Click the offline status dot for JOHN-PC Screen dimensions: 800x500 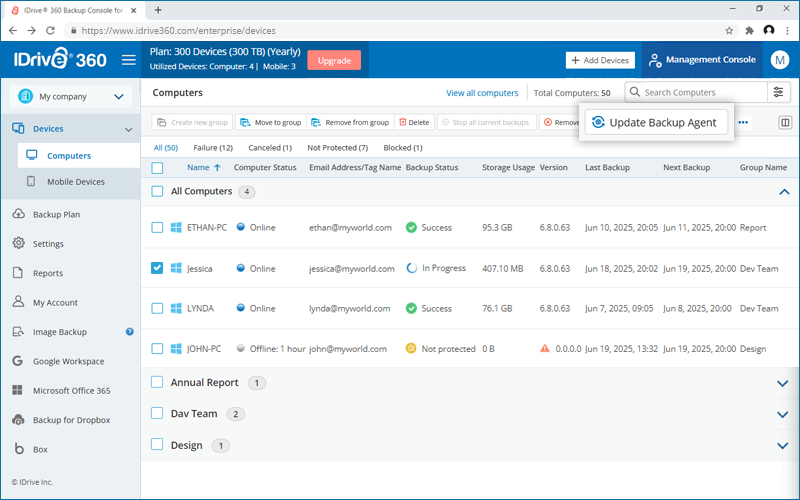click(241, 348)
